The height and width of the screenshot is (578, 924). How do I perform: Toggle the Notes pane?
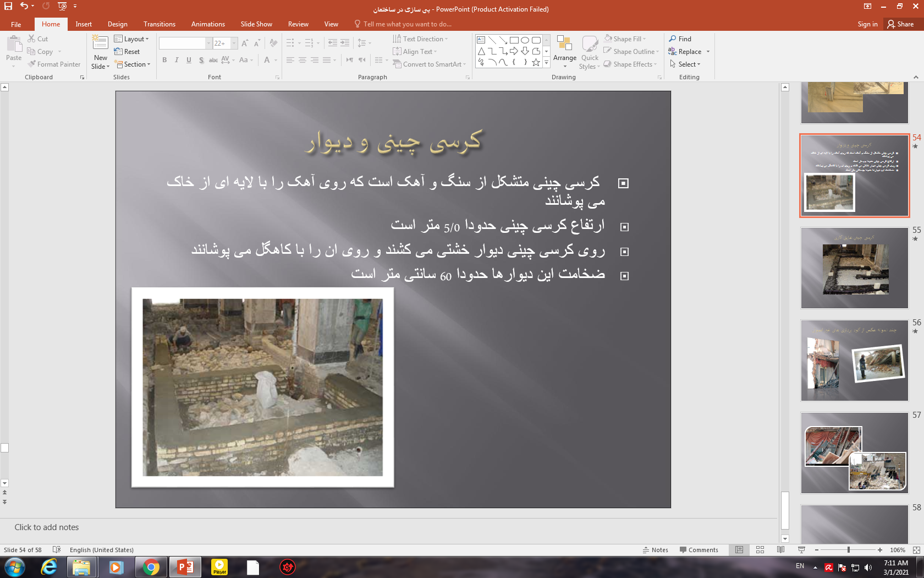point(655,550)
